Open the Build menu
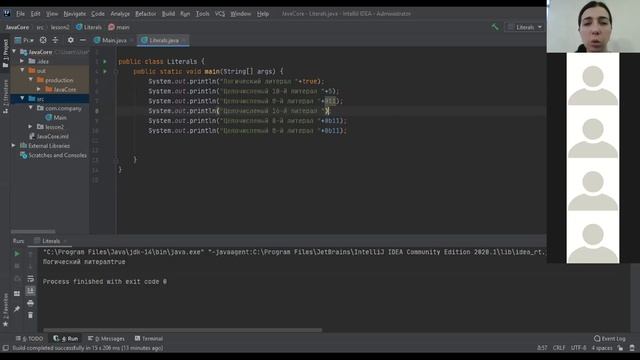Screen dimensions: 640x360 (x=168, y=14)
